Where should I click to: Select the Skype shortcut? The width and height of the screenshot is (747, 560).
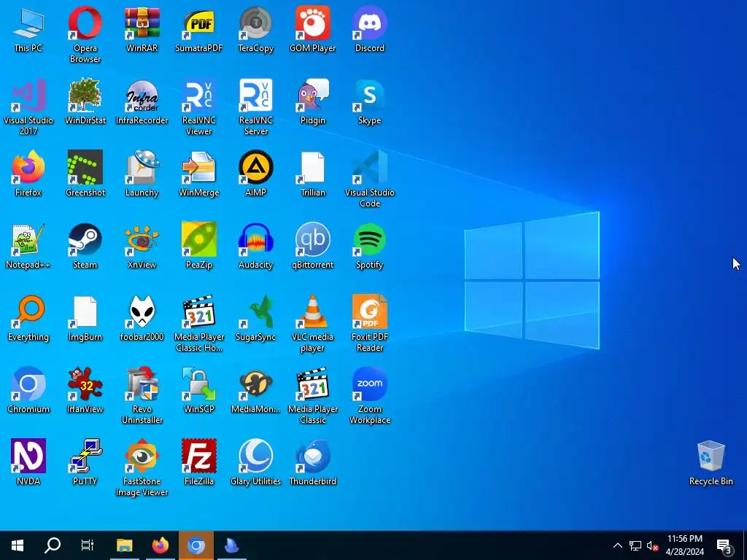(370, 102)
